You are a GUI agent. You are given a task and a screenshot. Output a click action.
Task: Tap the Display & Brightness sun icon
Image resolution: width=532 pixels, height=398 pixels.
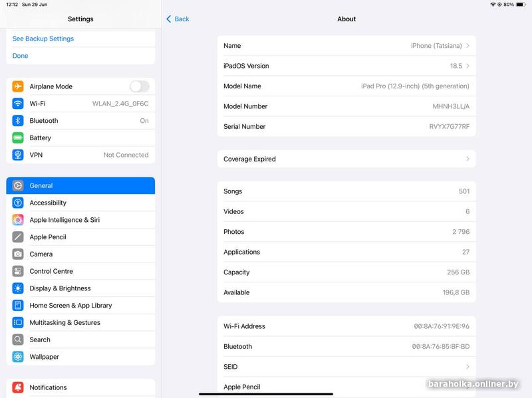(18, 288)
